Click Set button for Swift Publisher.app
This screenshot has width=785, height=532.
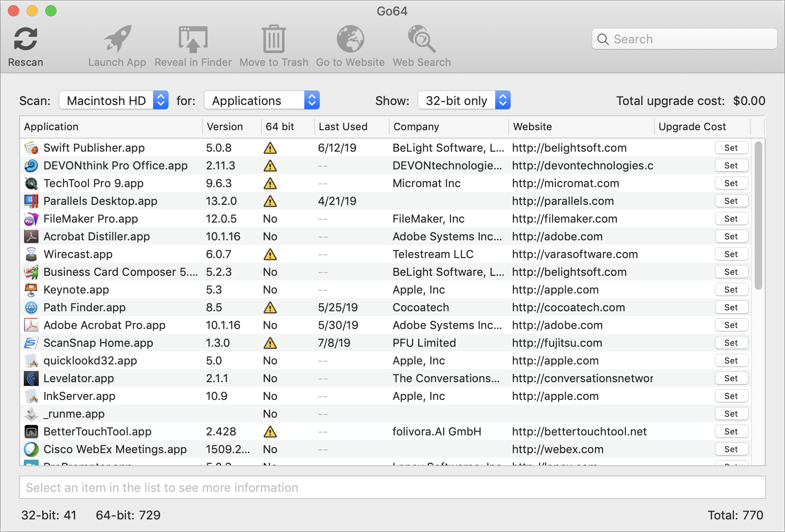(731, 148)
